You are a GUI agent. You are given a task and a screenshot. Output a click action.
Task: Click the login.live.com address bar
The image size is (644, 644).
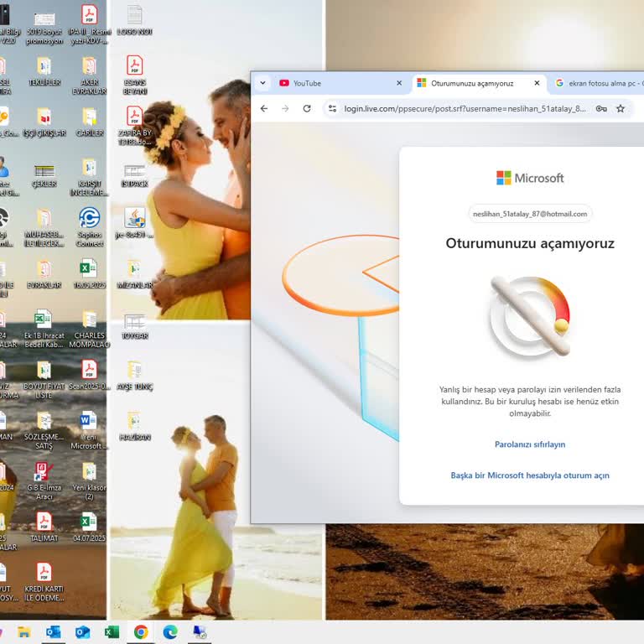pos(464,108)
